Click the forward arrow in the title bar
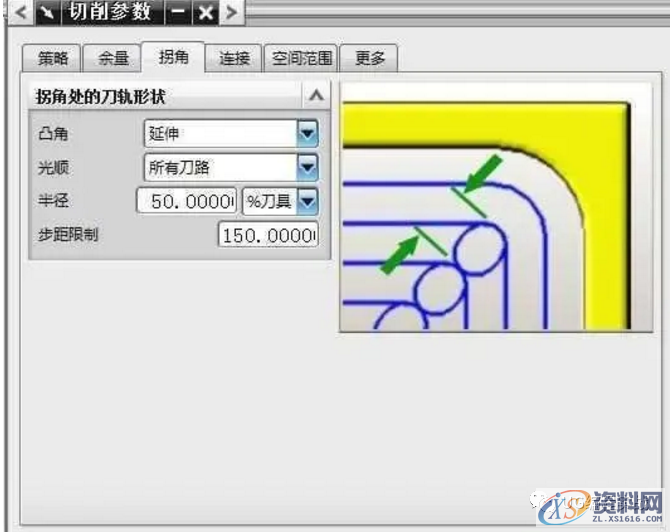 click(232, 12)
